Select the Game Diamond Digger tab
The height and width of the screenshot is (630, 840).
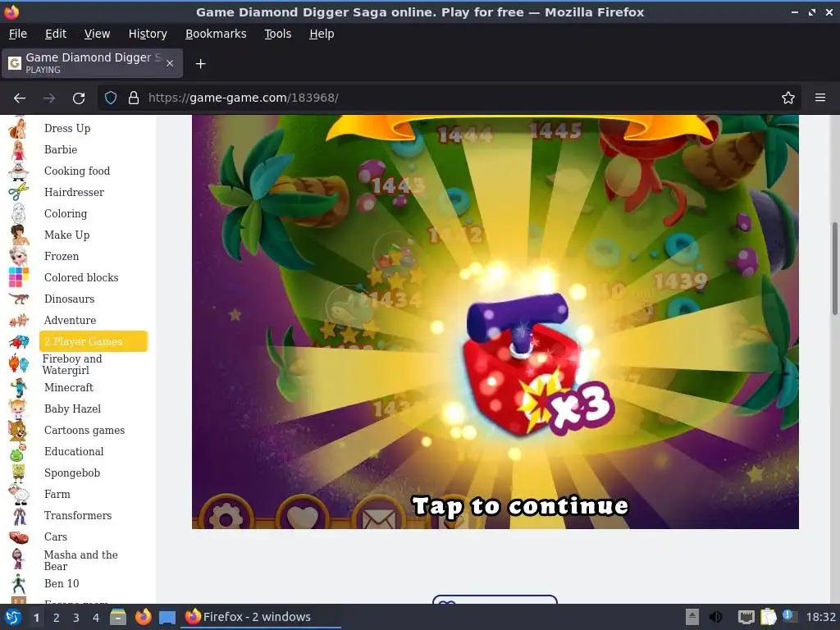pos(92,63)
